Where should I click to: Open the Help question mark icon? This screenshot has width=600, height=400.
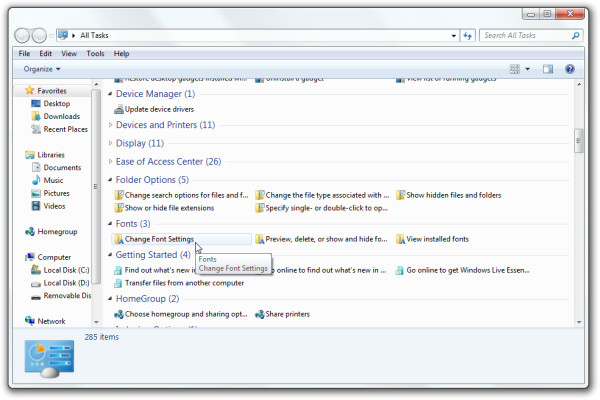[x=569, y=69]
